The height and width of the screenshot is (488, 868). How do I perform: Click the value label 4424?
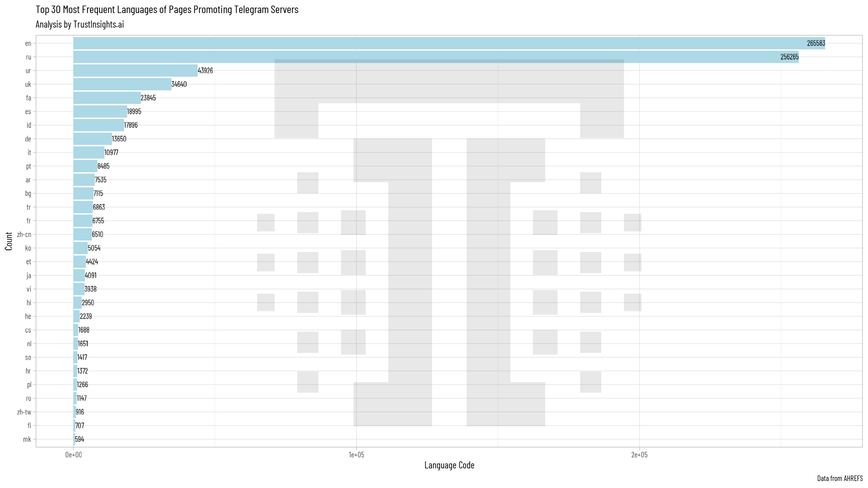click(x=92, y=262)
